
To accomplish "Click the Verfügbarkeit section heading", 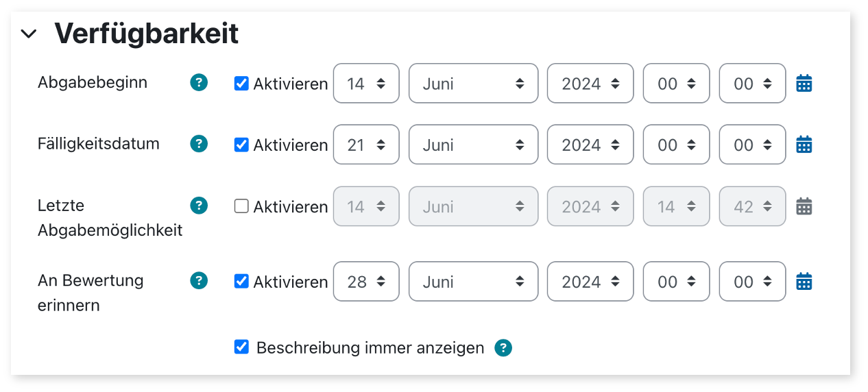I will (x=146, y=34).
